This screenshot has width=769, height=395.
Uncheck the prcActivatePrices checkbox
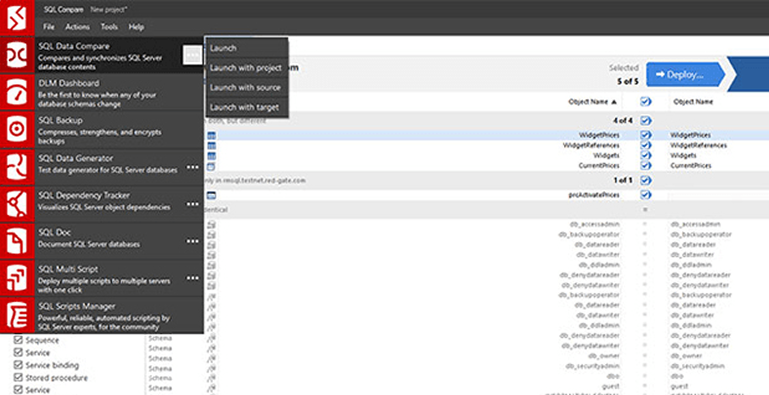(645, 195)
